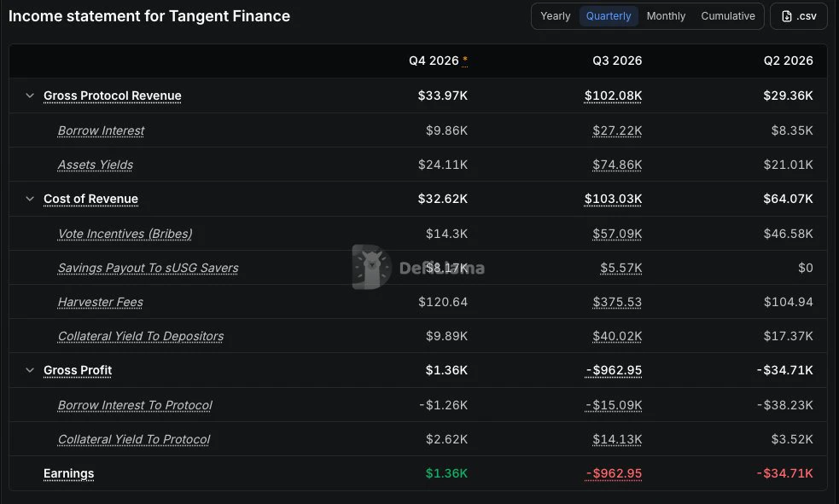Image resolution: width=839 pixels, height=504 pixels.
Task: Click the Q4 2026 column header
Action: 434,61
